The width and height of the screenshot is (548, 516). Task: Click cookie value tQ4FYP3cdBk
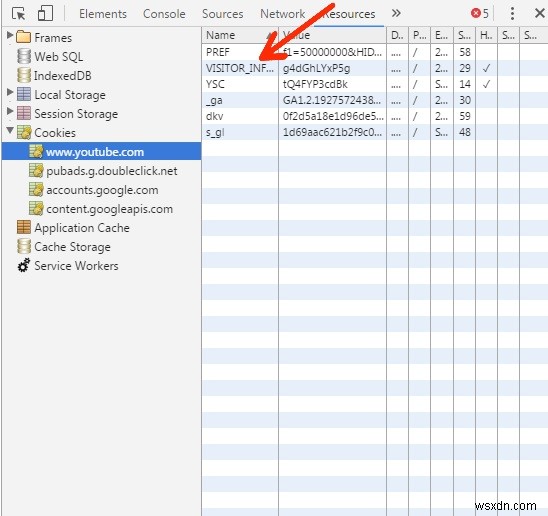315,84
